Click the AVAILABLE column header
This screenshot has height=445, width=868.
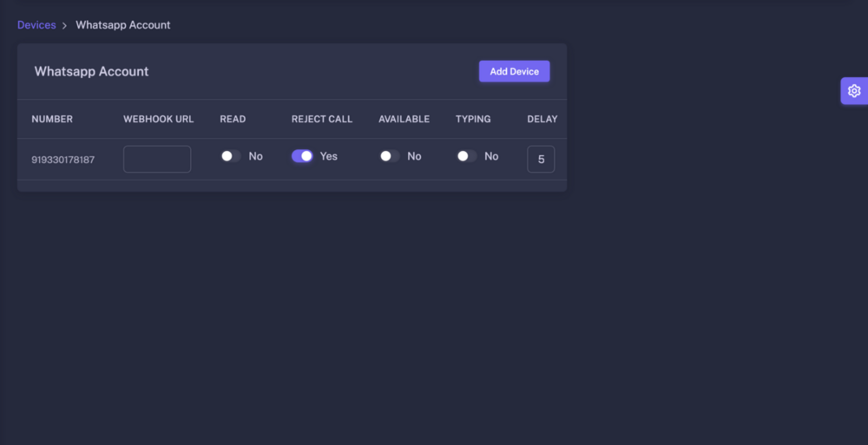[x=404, y=119]
